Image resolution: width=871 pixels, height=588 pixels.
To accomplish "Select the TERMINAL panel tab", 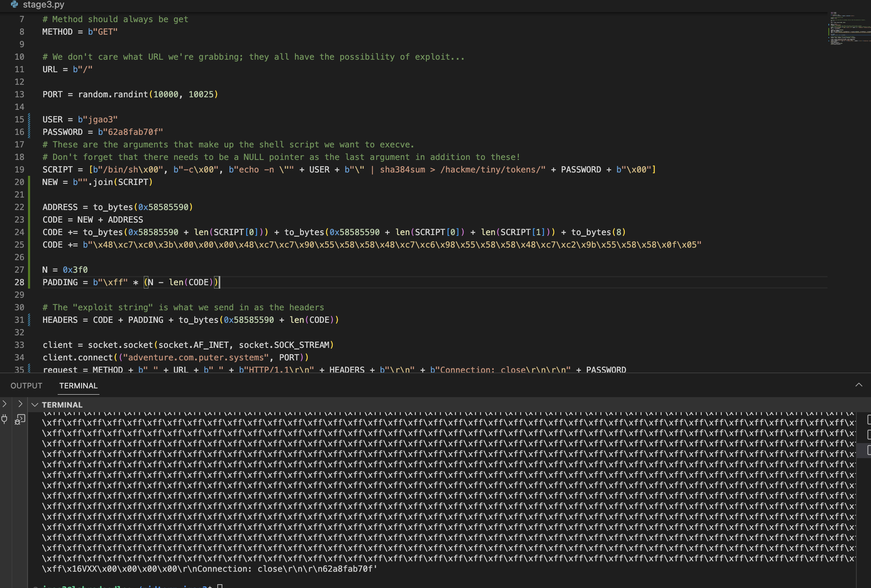I will pyautogui.click(x=78, y=385).
